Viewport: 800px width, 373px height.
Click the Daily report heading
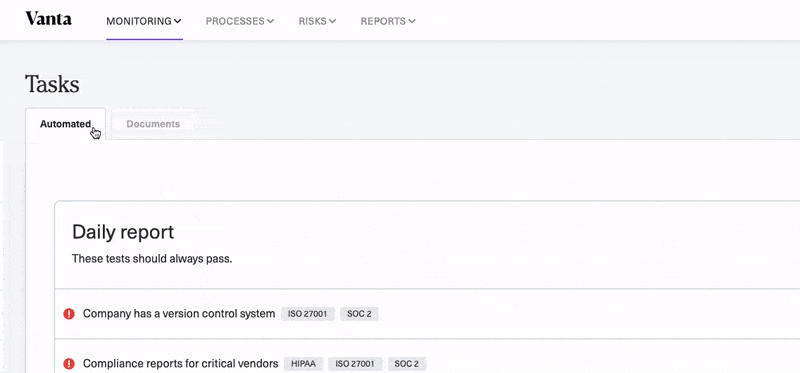coord(123,232)
